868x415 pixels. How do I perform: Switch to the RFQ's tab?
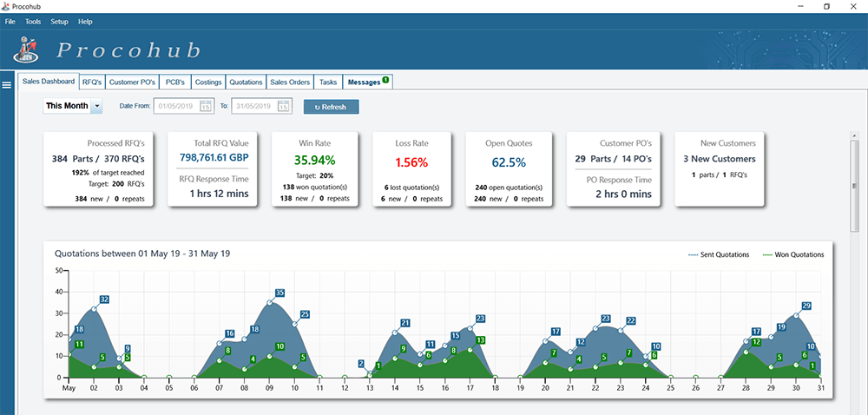pyautogui.click(x=92, y=82)
